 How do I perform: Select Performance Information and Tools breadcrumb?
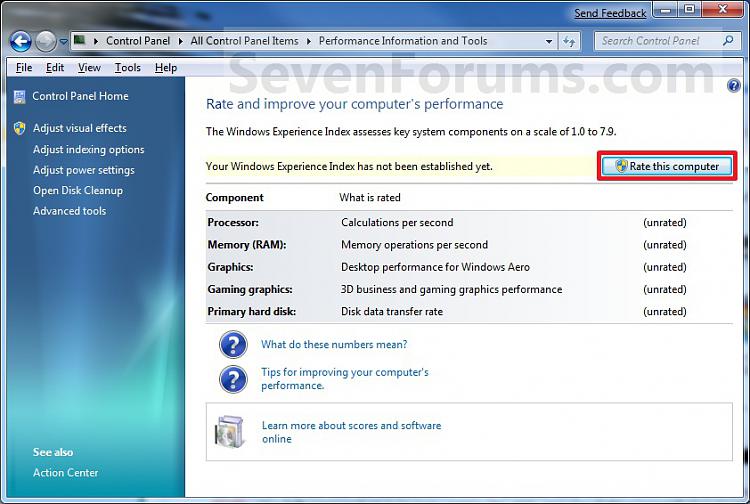pos(403,41)
